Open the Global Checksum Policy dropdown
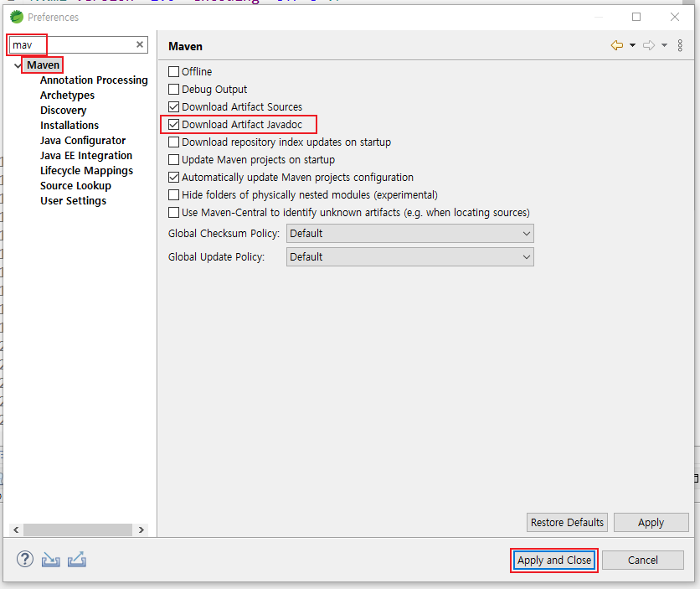Image resolution: width=700 pixels, height=589 pixels. (409, 234)
